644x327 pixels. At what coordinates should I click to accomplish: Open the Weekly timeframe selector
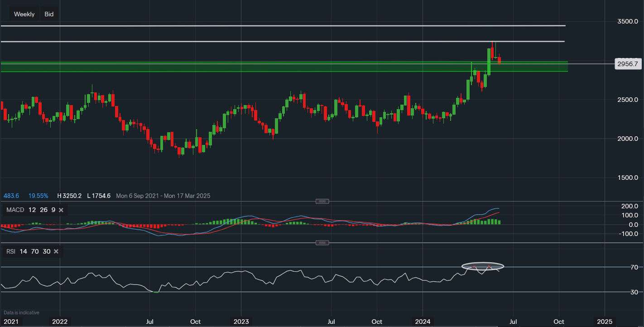tap(24, 14)
